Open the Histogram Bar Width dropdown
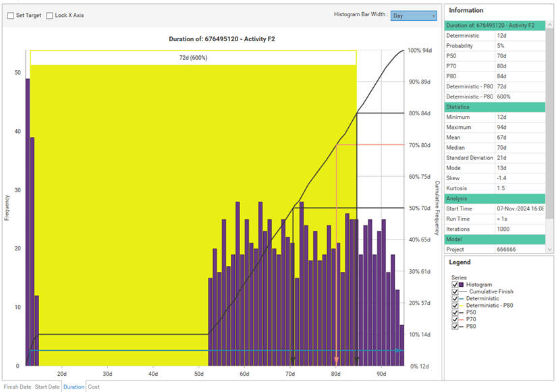Viewport: 556px width, 392px height. point(414,16)
